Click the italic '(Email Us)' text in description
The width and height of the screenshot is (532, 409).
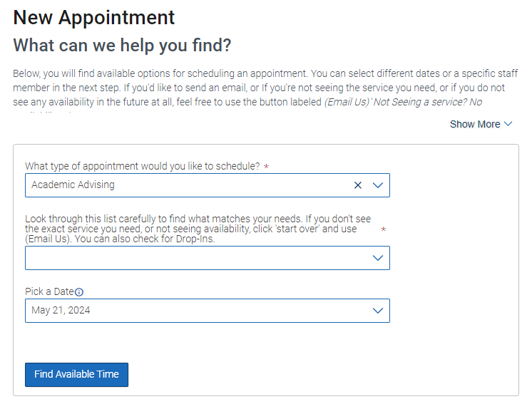[x=347, y=102]
